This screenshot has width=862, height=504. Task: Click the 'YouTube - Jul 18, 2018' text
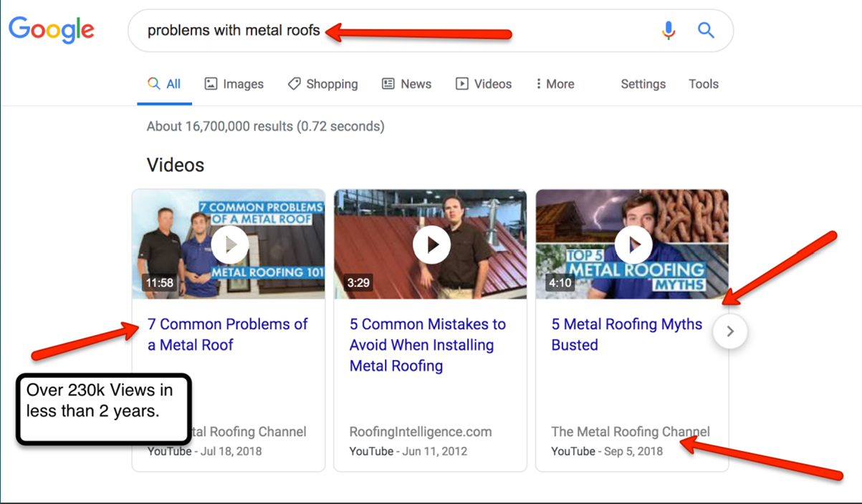click(x=205, y=451)
